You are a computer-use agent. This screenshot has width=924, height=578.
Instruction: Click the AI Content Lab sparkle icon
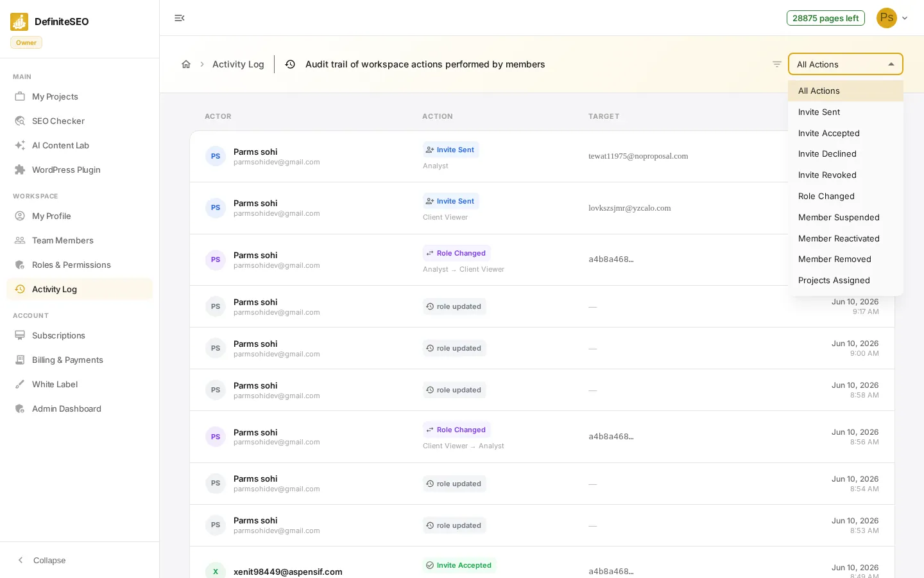[x=20, y=145]
